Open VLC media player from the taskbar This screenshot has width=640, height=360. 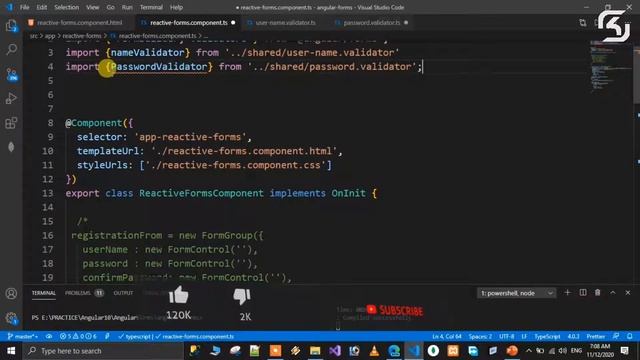[374, 351]
